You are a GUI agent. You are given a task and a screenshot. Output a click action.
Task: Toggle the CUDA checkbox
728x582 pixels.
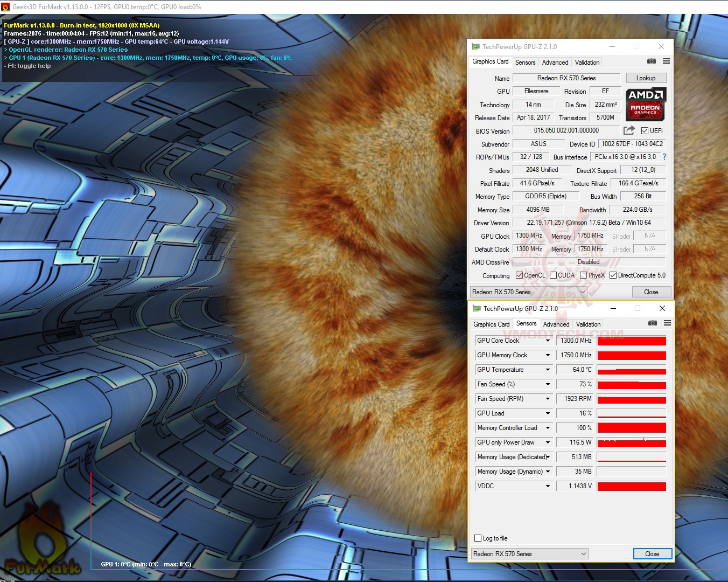(553, 275)
